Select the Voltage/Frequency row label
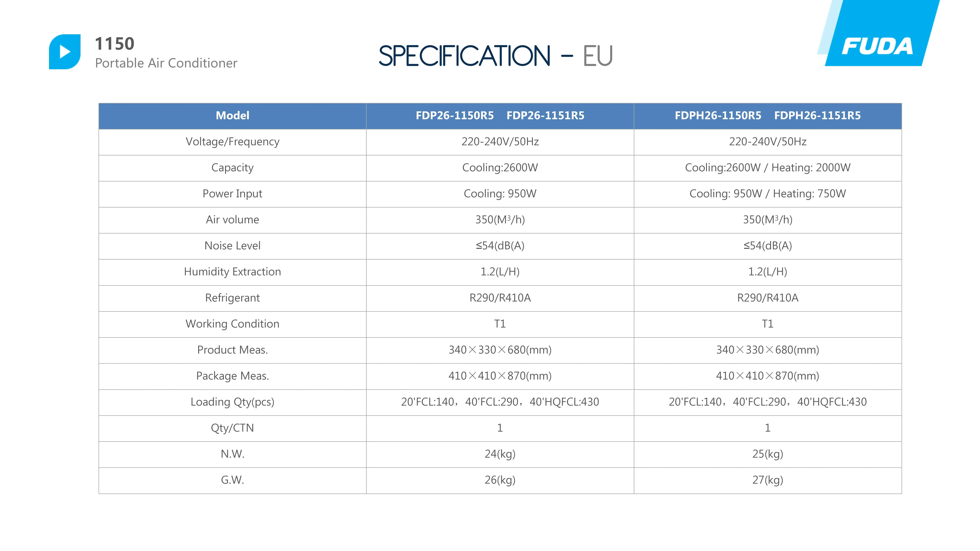 pos(232,142)
